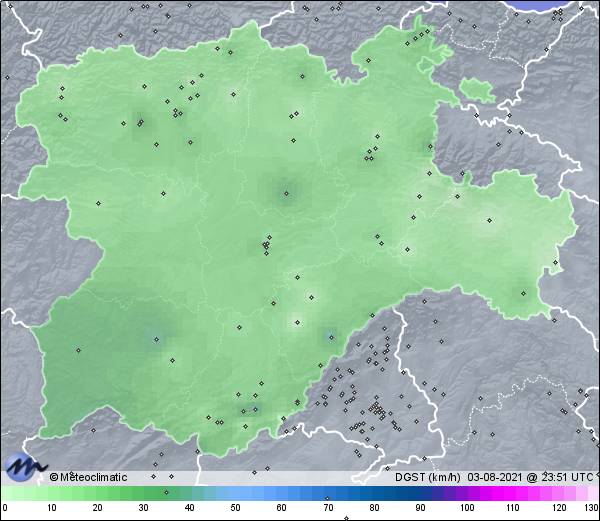The image size is (600, 521).
Task: Click scale label 30
Action: [143, 508]
